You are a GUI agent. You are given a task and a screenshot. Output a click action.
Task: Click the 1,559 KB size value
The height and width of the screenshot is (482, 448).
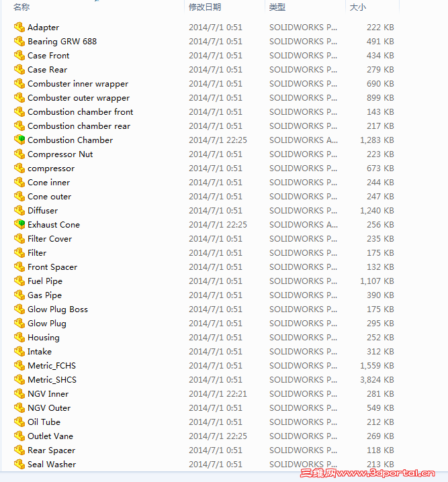[377, 365]
